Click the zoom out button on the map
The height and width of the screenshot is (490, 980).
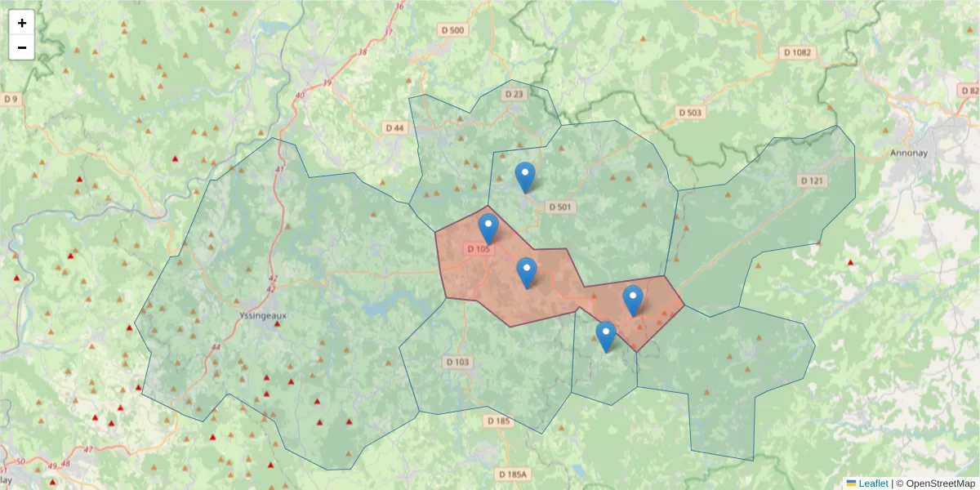[x=21, y=47]
